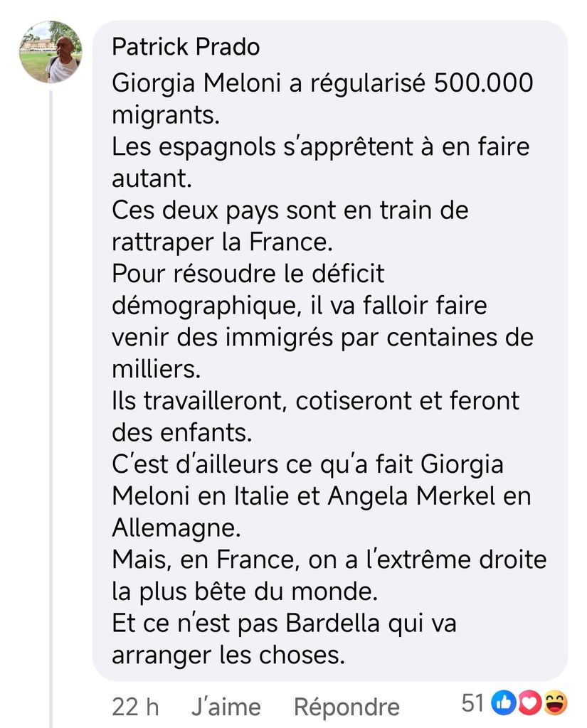
Task: Open the Patrick Prado profile name link
Action: coord(186,47)
